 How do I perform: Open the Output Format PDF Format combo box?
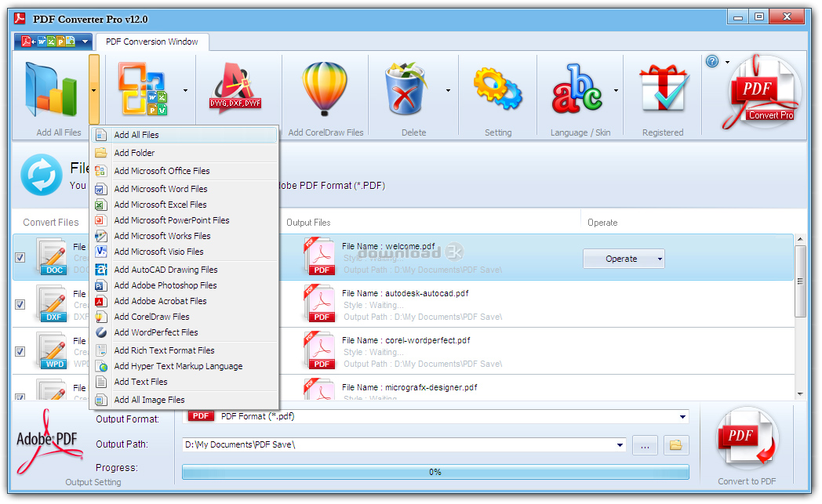[x=435, y=416]
